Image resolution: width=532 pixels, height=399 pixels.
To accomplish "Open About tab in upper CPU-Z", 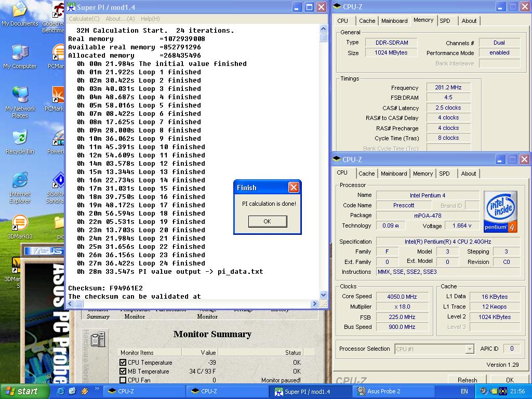I will point(469,21).
